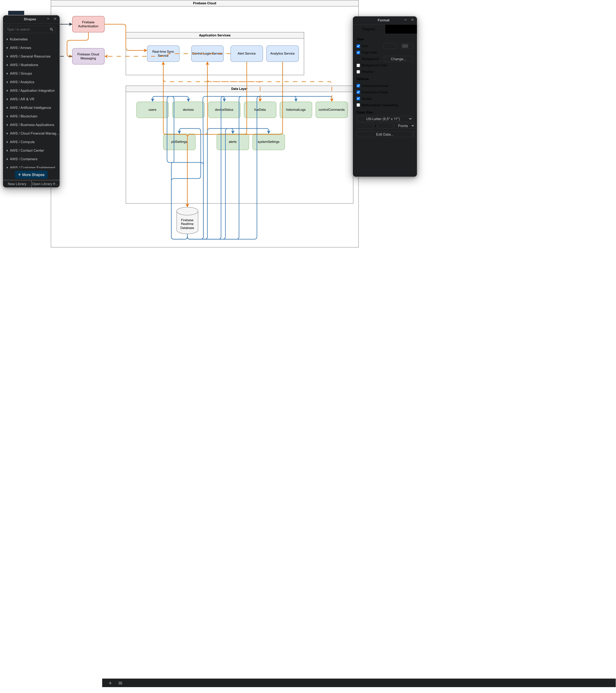This screenshot has height=693, width=616.
Task: Expand AWS / Cloud Financial Management library
Action: [31, 134]
